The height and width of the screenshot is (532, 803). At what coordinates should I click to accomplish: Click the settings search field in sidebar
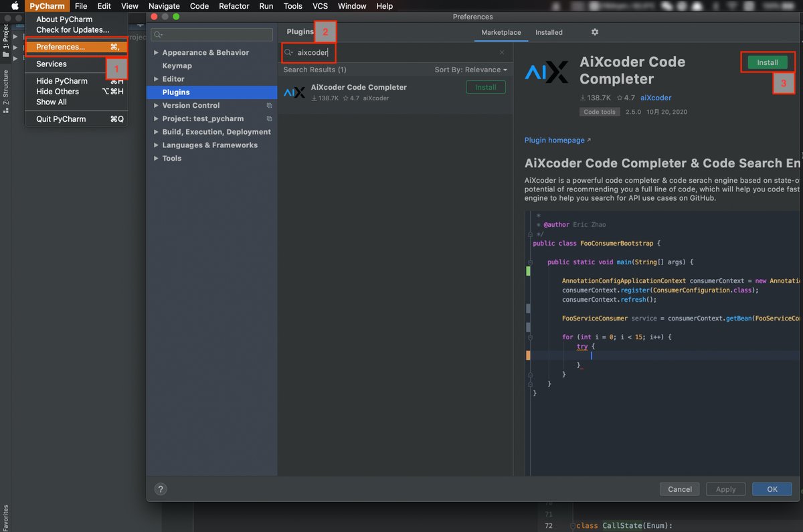211,35
